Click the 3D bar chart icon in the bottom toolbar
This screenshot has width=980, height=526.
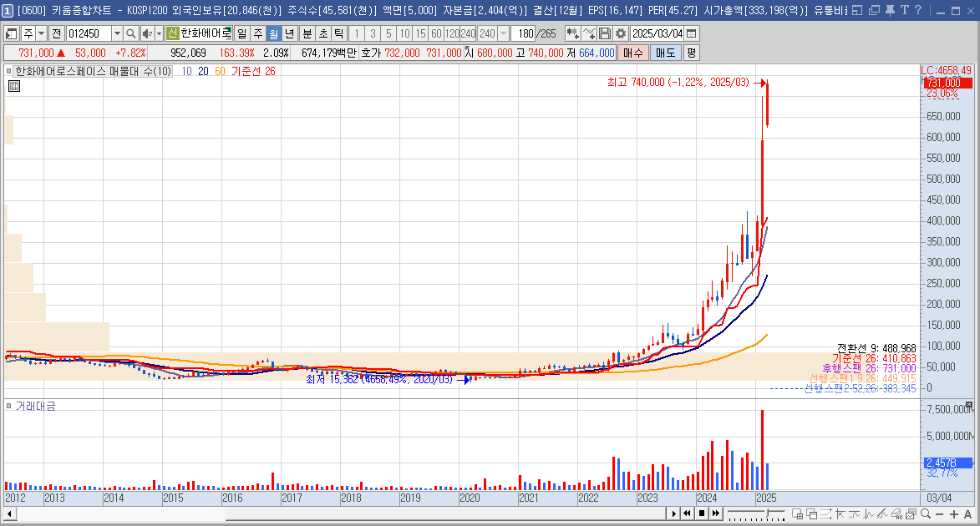[897, 514]
